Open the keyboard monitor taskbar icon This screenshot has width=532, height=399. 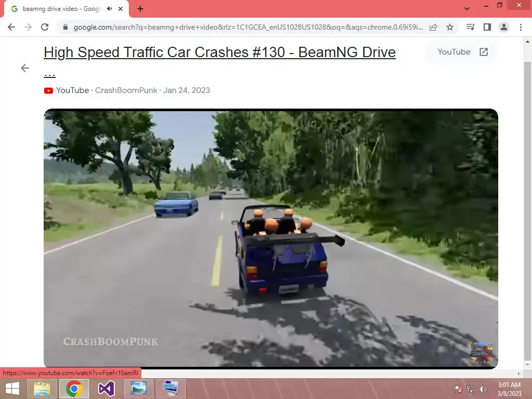point(170,389)
